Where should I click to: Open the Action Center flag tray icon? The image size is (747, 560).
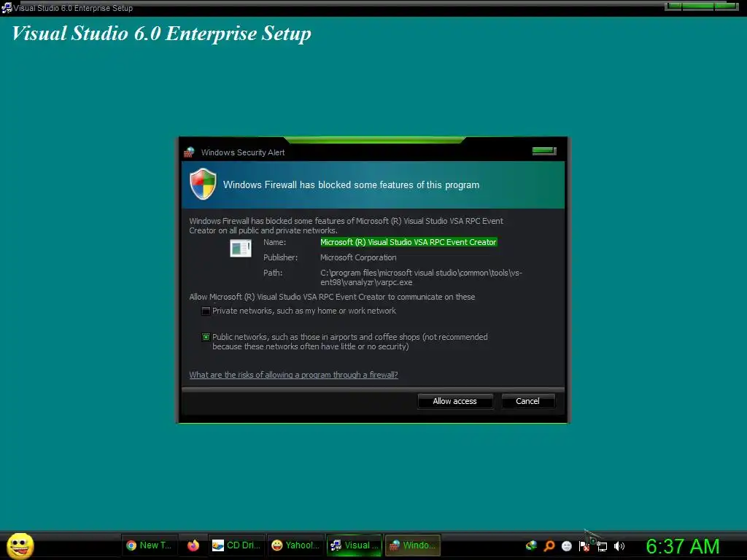tap(584, 546)
